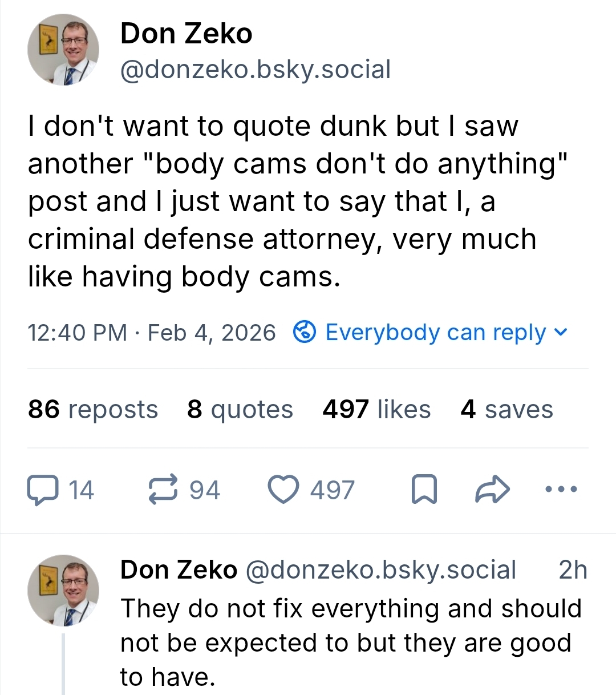Click the 2h timestamp on reply

click(573, 569)
